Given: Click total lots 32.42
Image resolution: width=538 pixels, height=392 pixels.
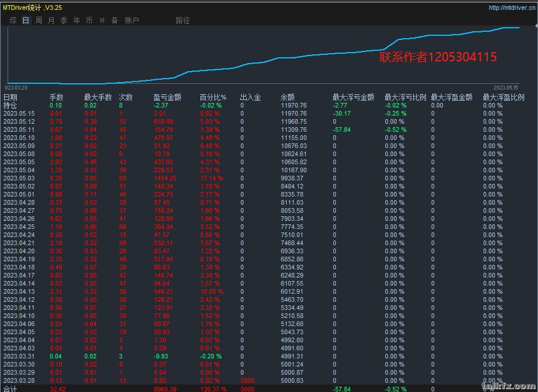Looking at the screenshot, I should [x=58, y=389].
